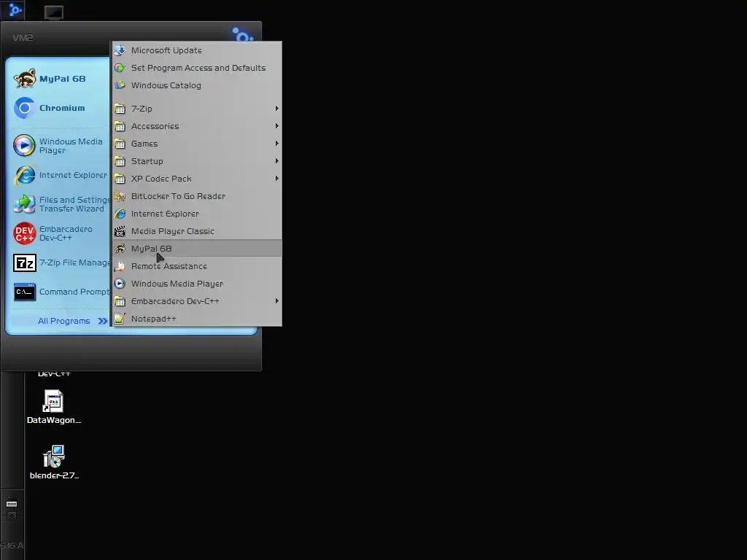The image size is (747, 560).
Task: Click the Files and Settings Transfer Wizard label
Action: [74, 204]
